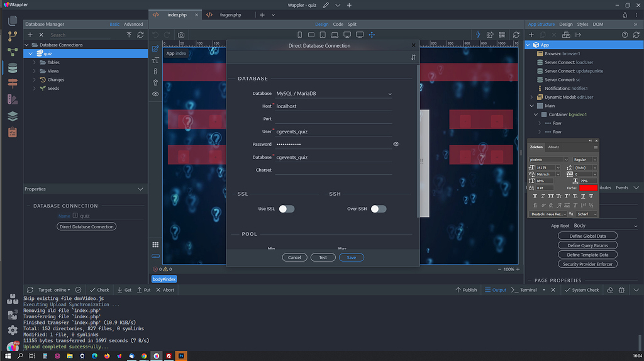Click the screenshot camera icon in toolbar

point(181,35)
